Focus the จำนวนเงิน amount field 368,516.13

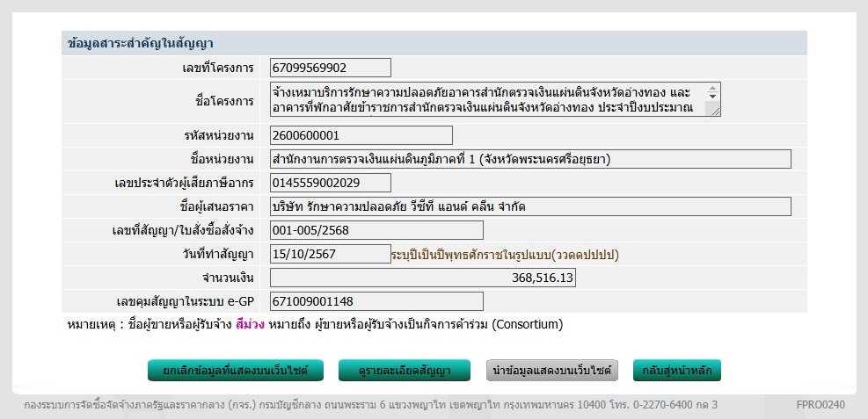click(x=422, y=278)
